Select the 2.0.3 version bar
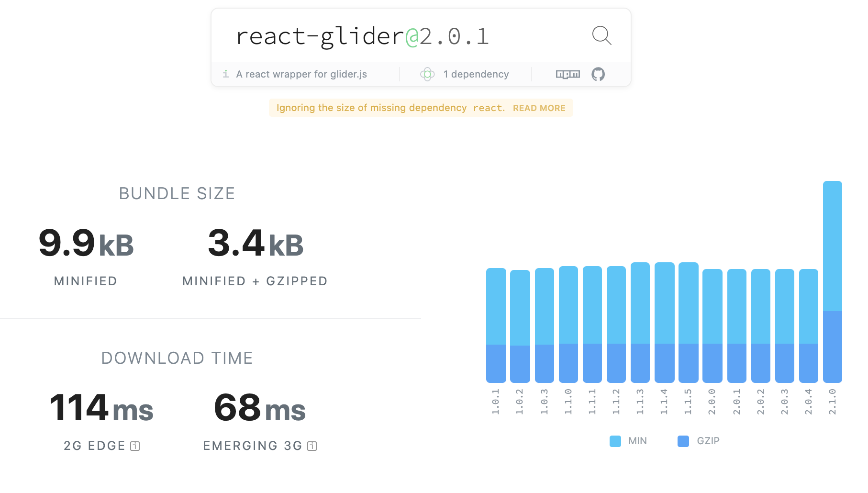Image resolution: width=868 pixels, height=493 pixels. pos(785,326)
